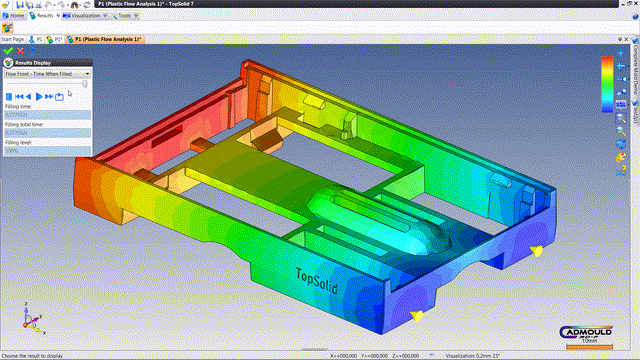Open the Flow Front - Time When Filled dropdown
Viewport: 640px width, 360px height.
[47, 74]
